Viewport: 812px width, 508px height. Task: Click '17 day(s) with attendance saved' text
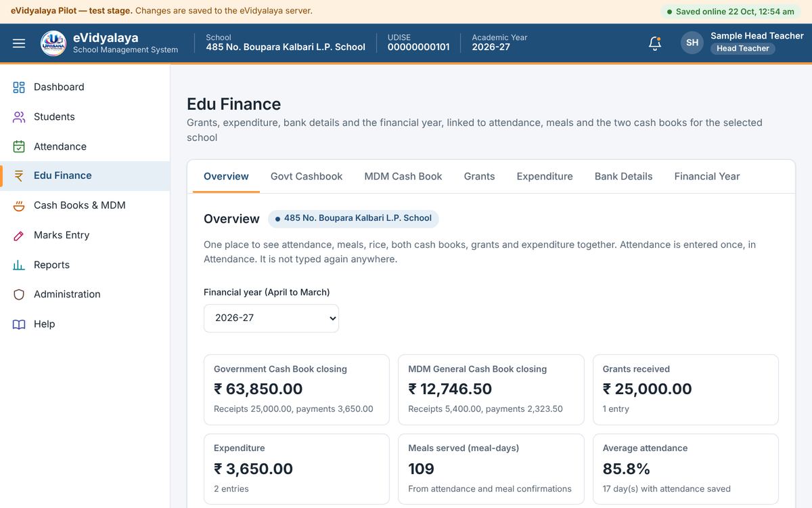(667, 489)
